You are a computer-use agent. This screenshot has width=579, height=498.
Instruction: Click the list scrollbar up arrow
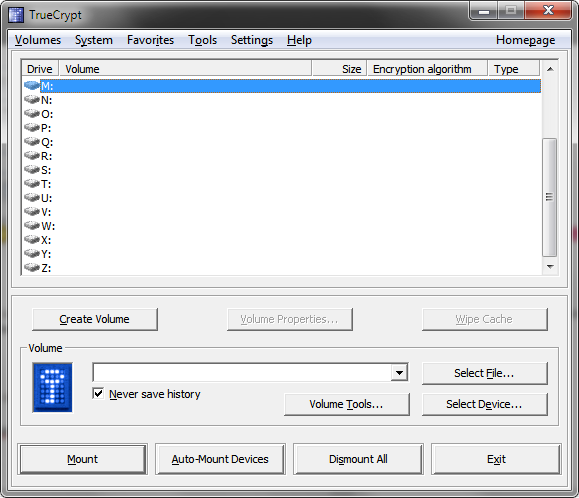(550, 69)
